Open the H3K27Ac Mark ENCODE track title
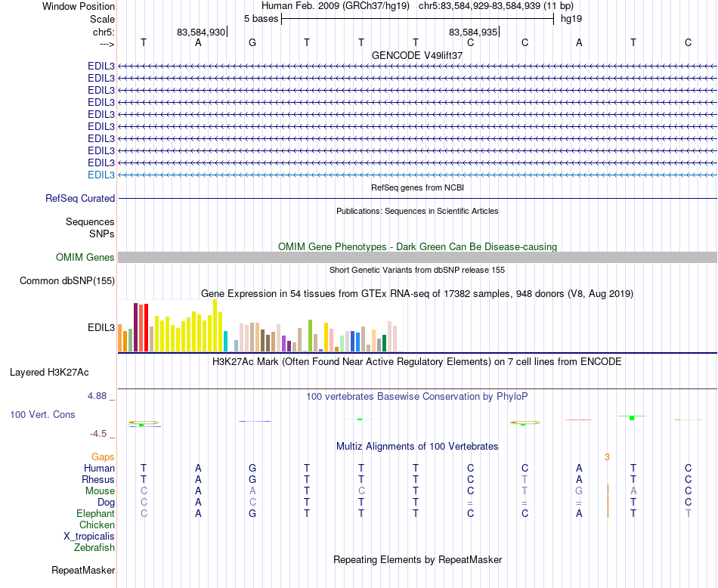This screenshot has width=718, height=588. (x=417, y=362)
